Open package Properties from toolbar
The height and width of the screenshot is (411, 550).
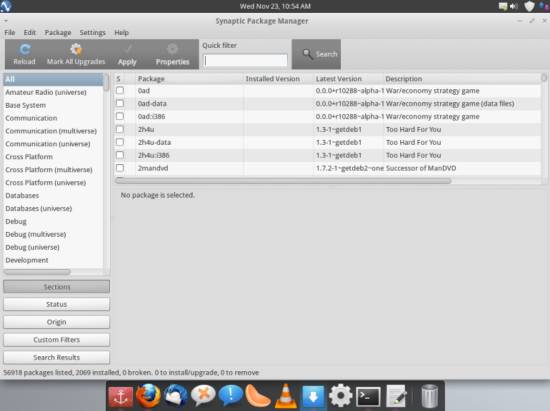point(172,54)
